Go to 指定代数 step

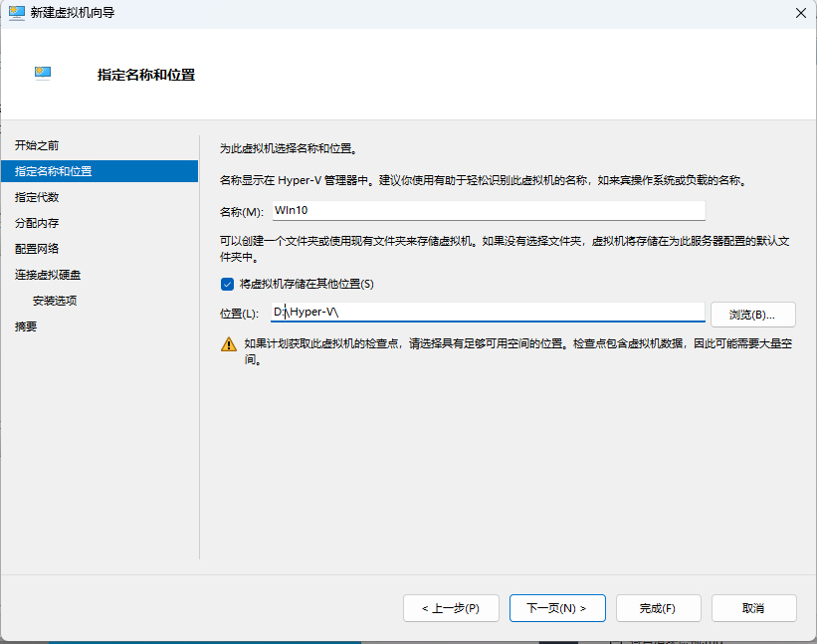tap(37, 197)
